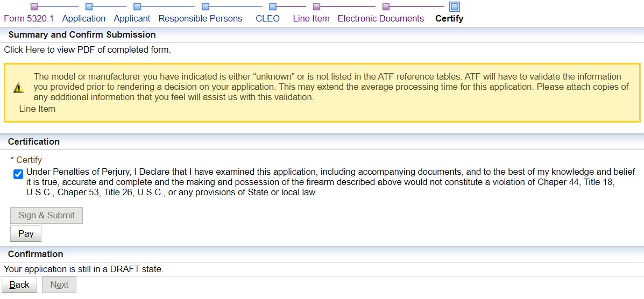This screenshot has height=299, width=644.
Task: Go to the Responsible Persons step
Action: (x=200, y=18)
